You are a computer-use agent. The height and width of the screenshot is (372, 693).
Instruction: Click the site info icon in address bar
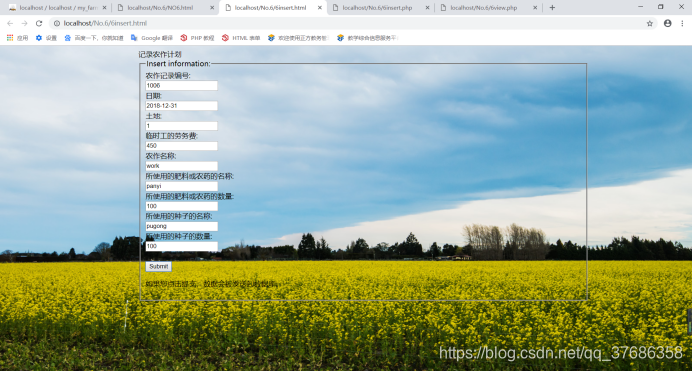click(57, 23)
